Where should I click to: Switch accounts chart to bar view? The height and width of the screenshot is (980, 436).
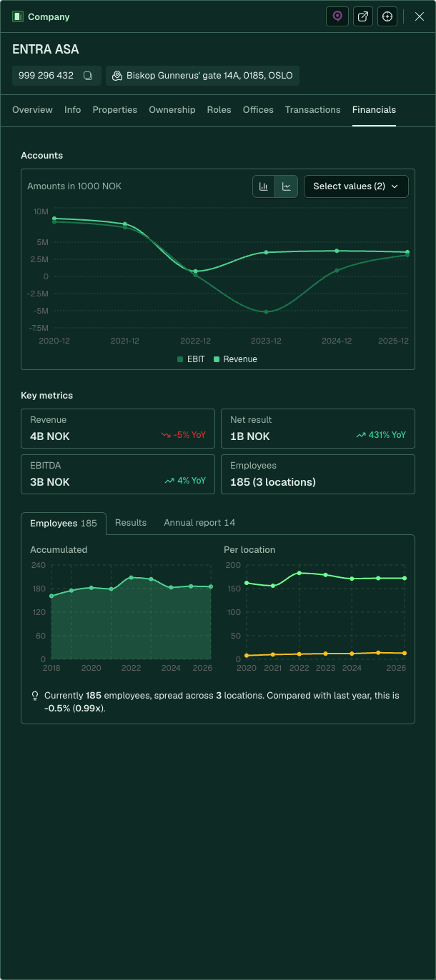tap(264, 186)
